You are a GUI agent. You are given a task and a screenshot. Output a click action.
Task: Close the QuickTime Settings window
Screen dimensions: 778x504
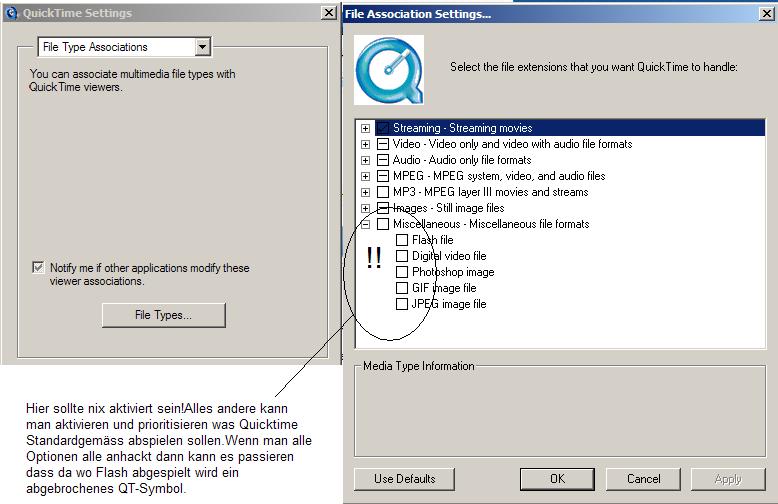point(329,13)
